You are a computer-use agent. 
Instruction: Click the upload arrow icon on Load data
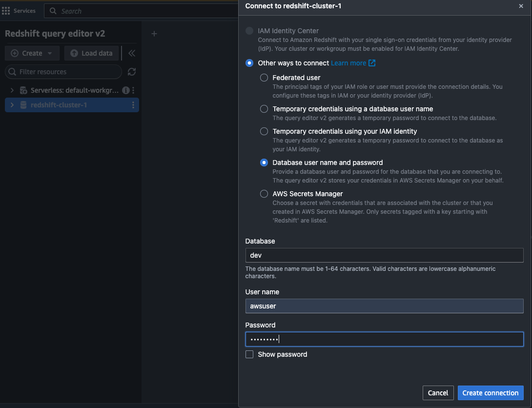(74, 53)
